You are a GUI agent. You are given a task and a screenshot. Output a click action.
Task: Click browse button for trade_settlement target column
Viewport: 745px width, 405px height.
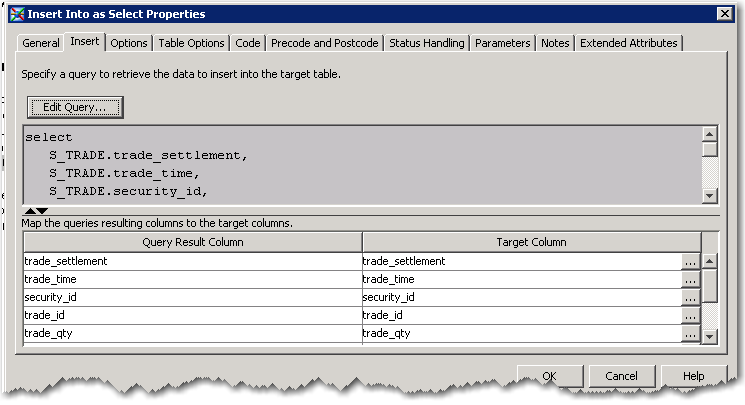690,262
